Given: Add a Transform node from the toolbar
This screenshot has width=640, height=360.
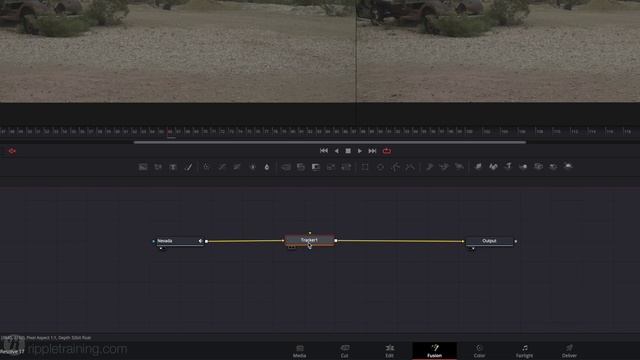Looking at the screenshot, I should (346, 167).
